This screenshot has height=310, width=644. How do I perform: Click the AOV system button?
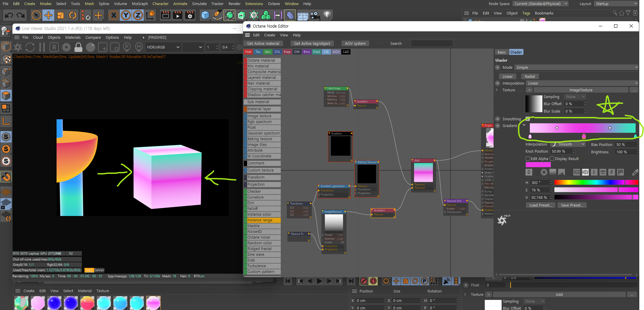tap(355, 43)
